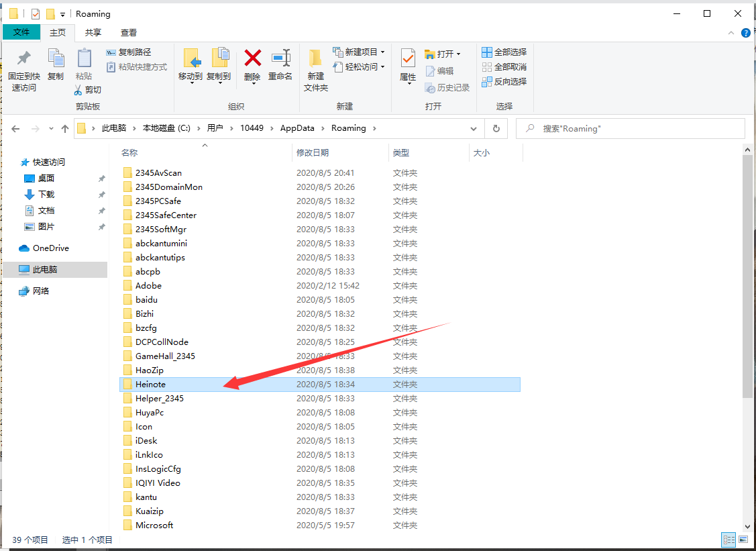Sort by Type (类型) column header

click(x=400, y=153)
